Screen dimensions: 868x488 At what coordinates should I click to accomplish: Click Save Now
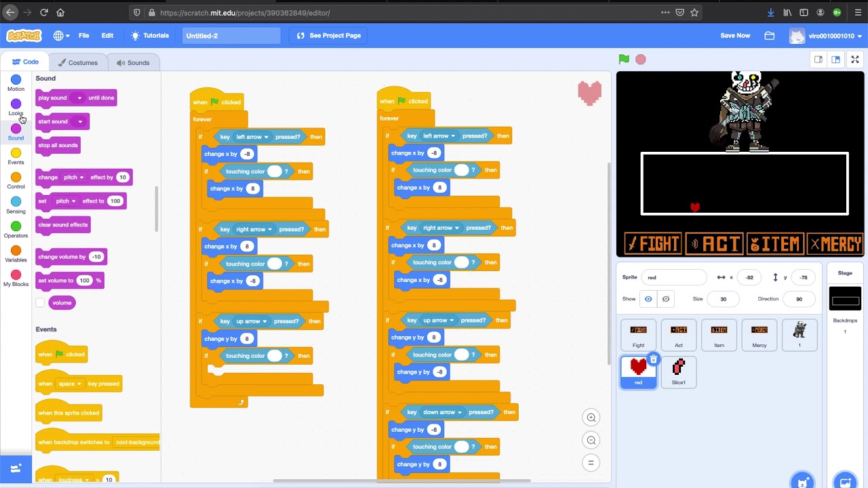735,36
